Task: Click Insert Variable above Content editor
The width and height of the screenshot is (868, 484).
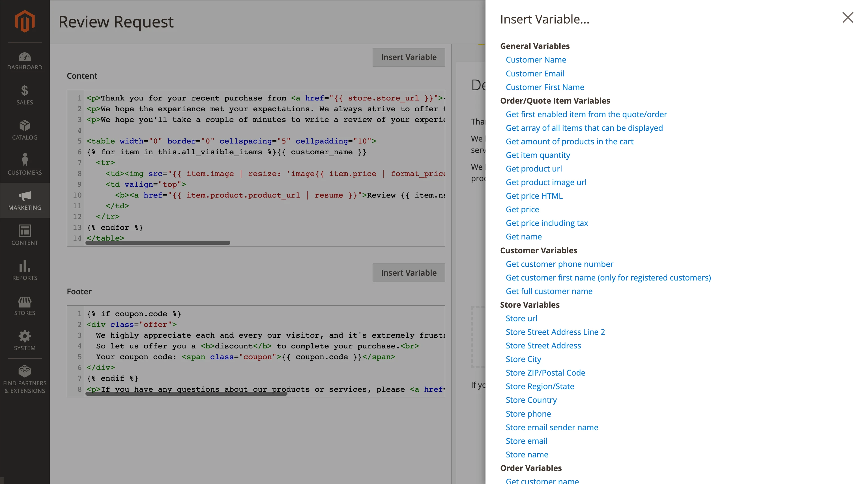Action: (x=408, y=57)
